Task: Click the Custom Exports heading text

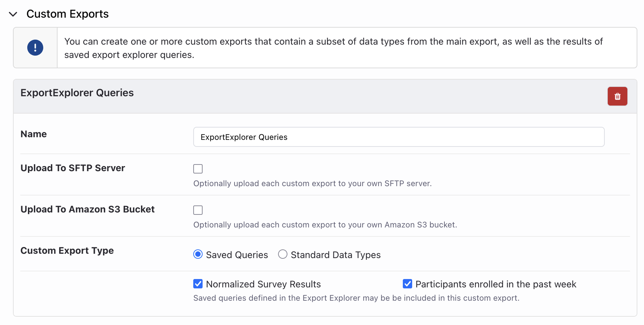Action: 68,14
